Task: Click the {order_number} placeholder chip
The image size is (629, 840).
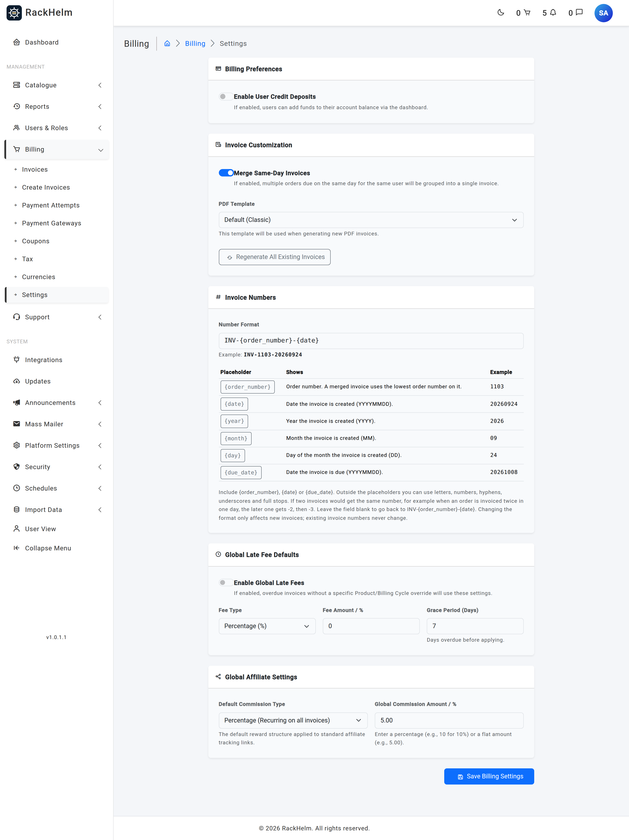Action: tap(247, 387)
